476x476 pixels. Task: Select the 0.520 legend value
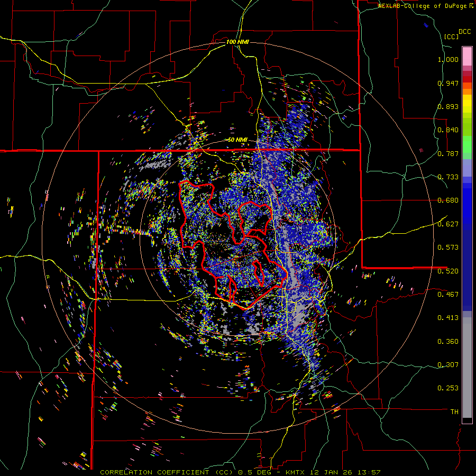pyautogui.click(x=448, y=271)
